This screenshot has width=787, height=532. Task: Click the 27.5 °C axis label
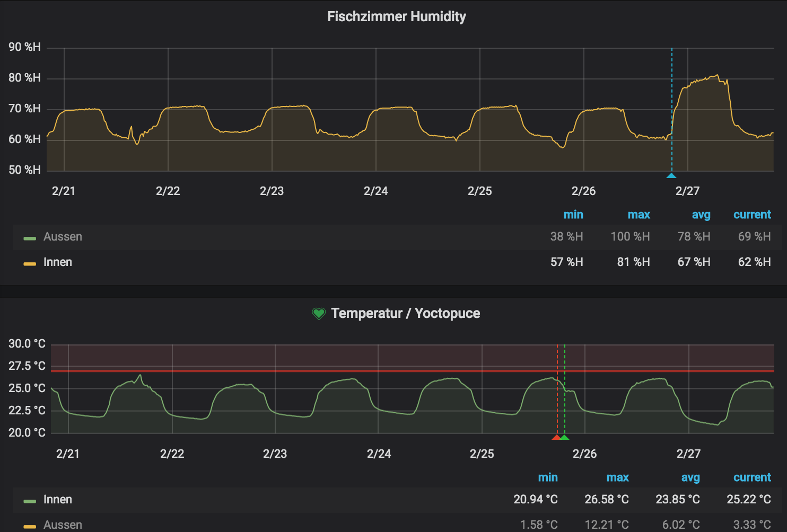coord(27,366)
